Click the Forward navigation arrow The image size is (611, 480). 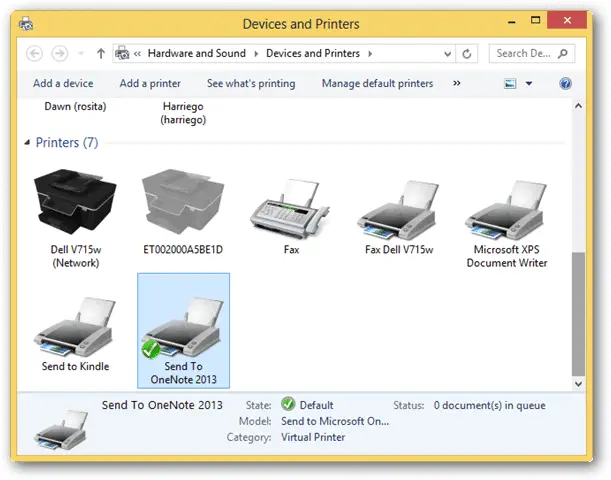pyautogui.click(x=60, y=53)
